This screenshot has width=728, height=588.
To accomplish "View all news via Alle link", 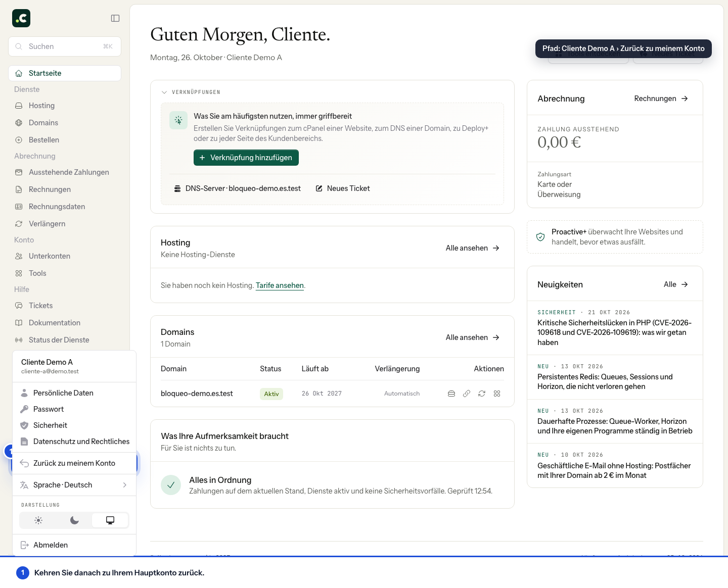I will 676,284.
